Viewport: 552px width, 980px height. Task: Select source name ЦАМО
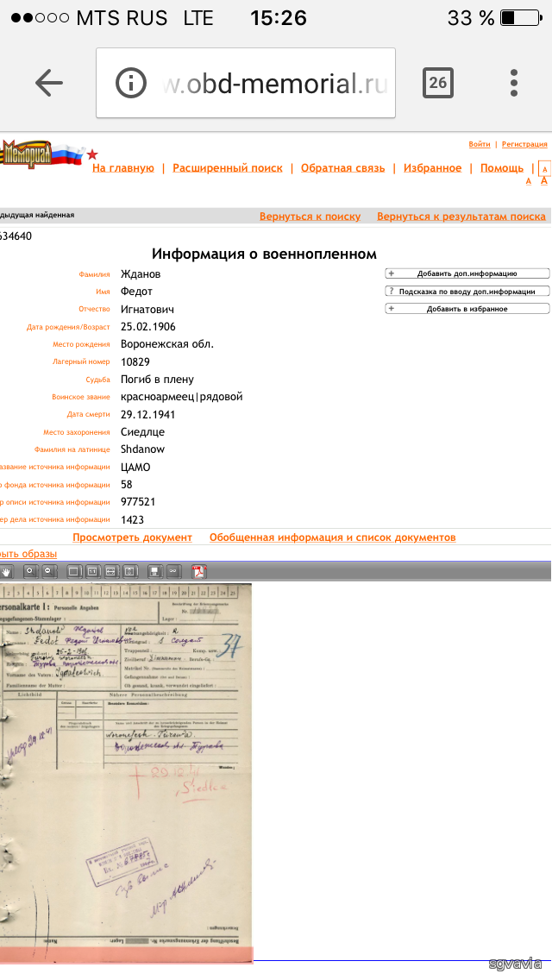click(x=135, y=467)
